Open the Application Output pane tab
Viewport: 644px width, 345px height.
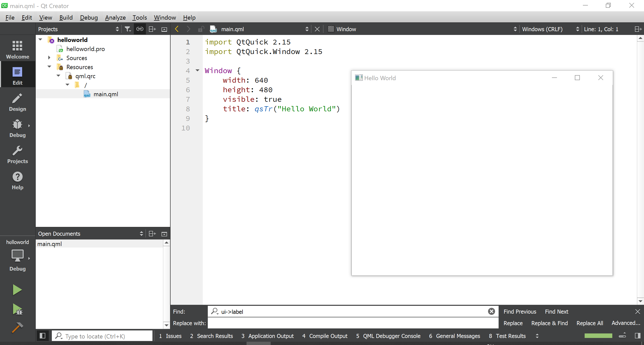point(268,336)
